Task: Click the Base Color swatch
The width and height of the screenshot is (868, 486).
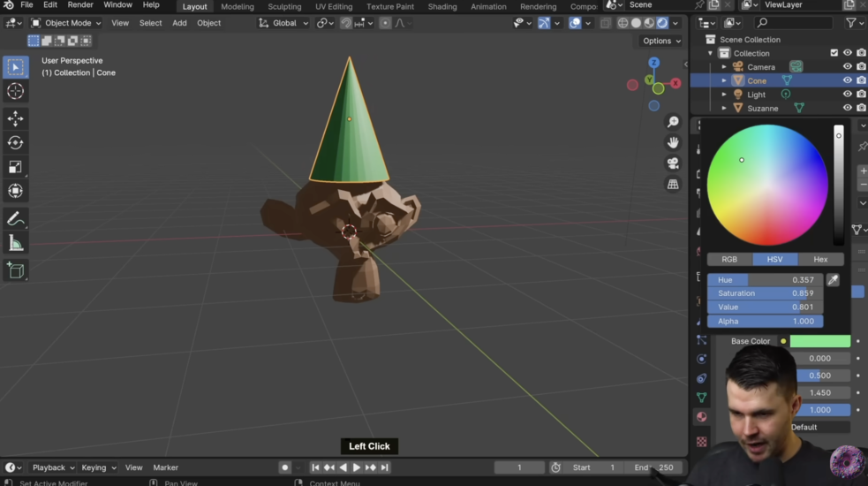Action: [x=819, y=341]
